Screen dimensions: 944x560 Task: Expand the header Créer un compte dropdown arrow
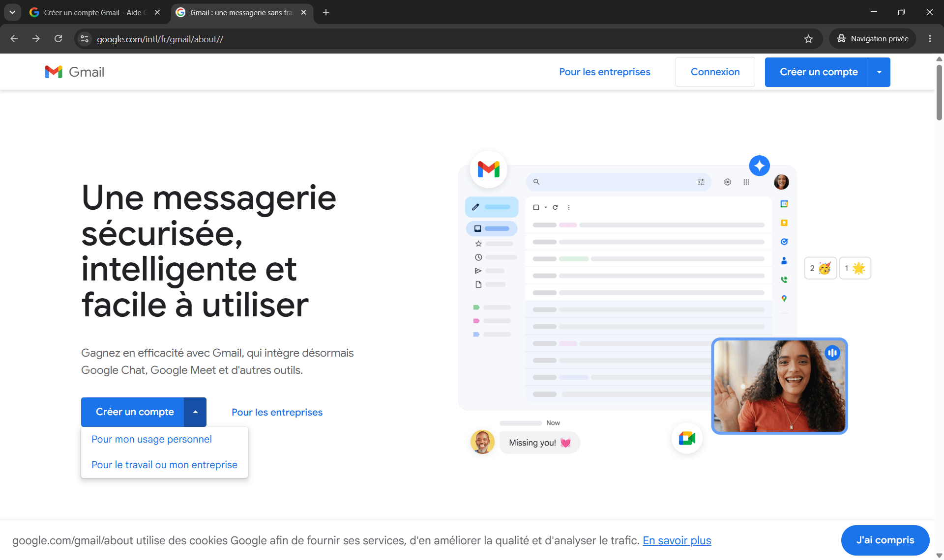[879, 72]
